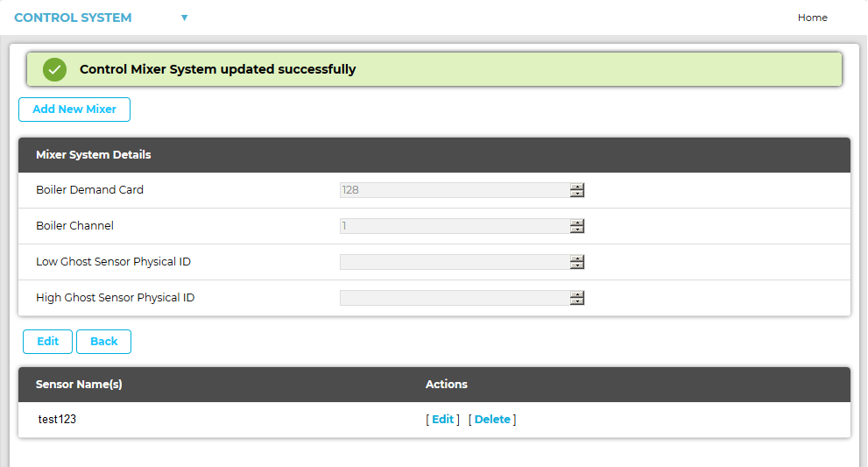This screenshot has width=868, height=467.
Task: Select the test123 sensor name
Action: (57, 420)
